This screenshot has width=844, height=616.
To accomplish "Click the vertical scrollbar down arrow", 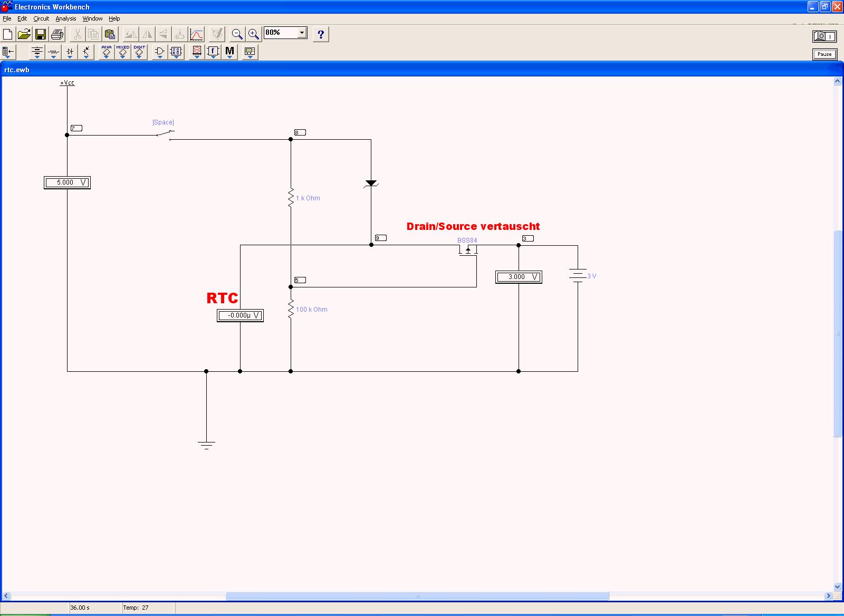I will coord(837,586).
